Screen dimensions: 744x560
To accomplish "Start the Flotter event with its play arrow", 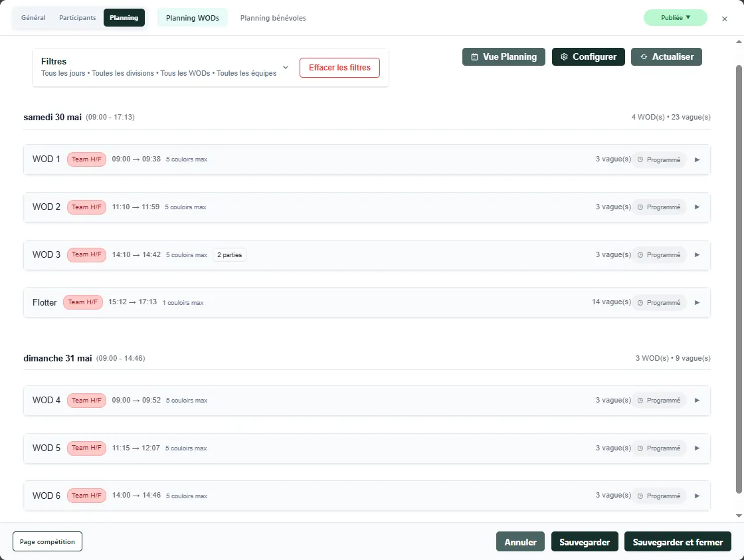I will (x=697, y=302).
